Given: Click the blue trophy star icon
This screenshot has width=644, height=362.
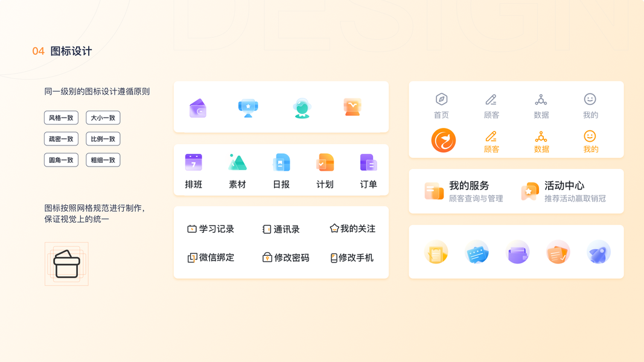Looking at the screenshot, I should 248,108.
